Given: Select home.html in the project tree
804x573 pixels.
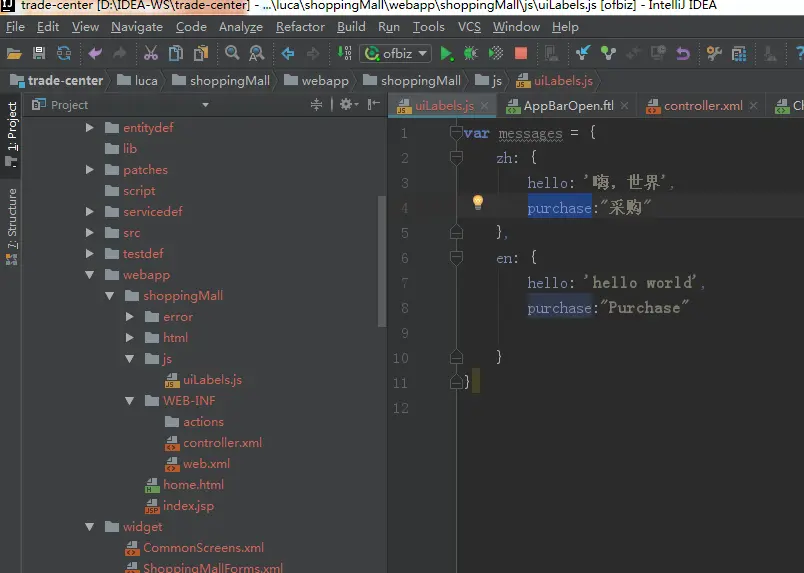Looking at the screenshot, I should (185, 485).
